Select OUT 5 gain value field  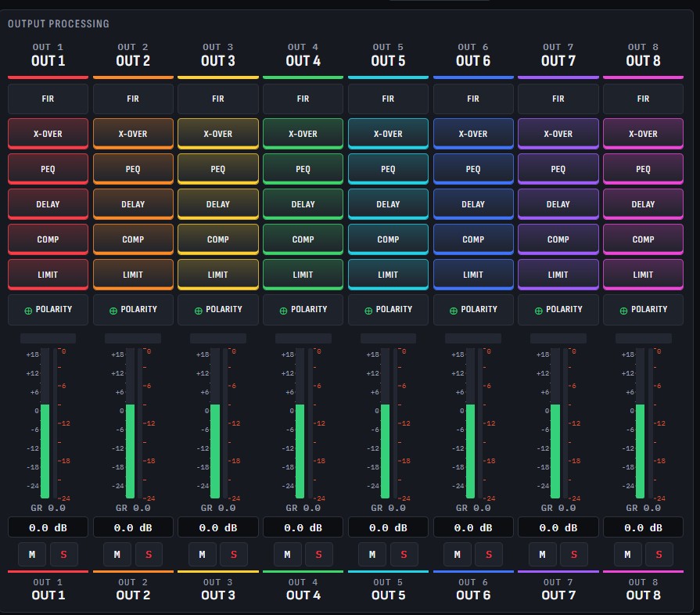click(x=388, y=527)
